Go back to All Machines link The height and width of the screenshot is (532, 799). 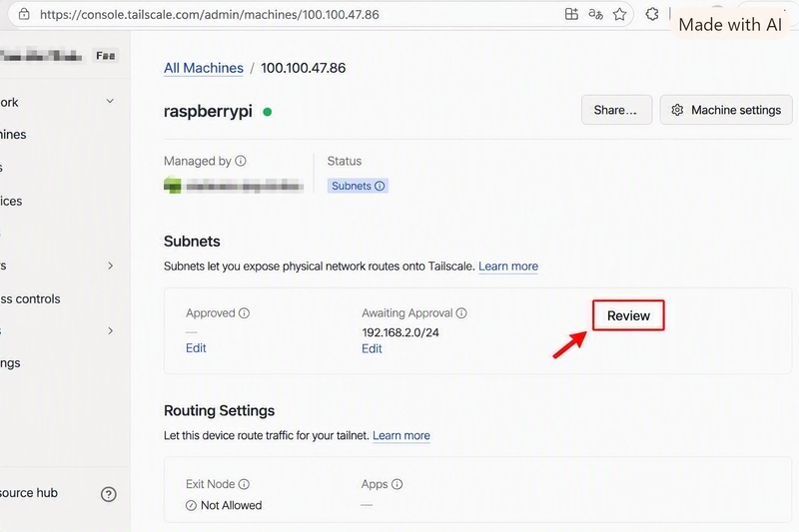tap(204, 68)
